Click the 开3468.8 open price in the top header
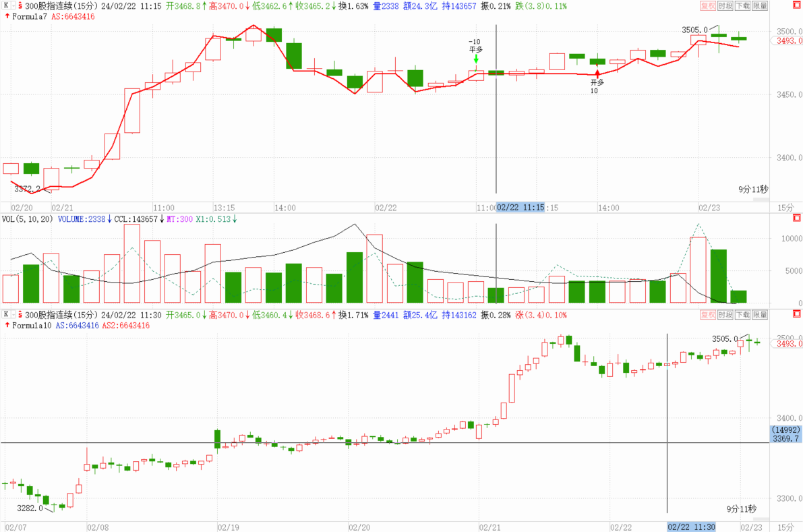 [183, 6]
